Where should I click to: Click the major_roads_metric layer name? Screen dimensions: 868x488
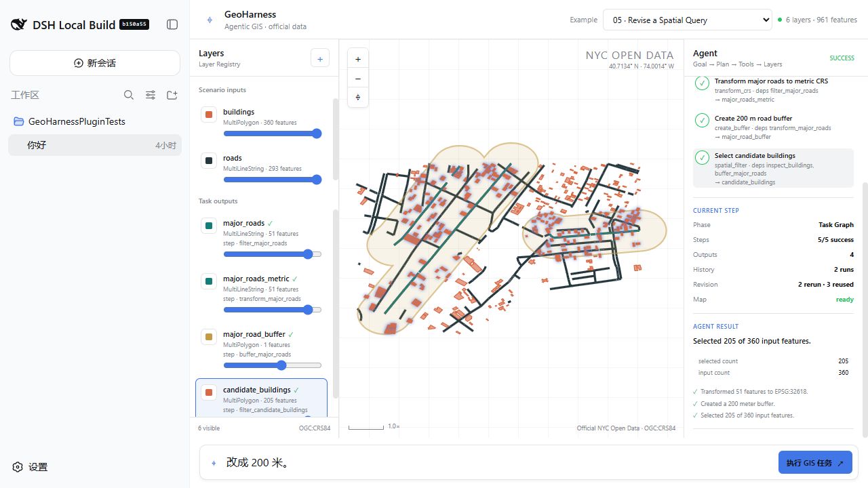[x=256, y=279]
